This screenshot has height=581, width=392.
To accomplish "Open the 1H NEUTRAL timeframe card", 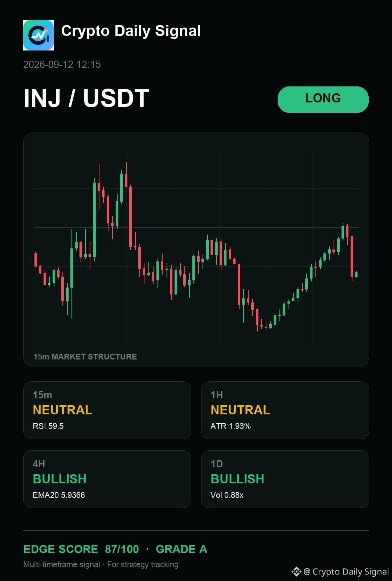I will coord(285,410).
